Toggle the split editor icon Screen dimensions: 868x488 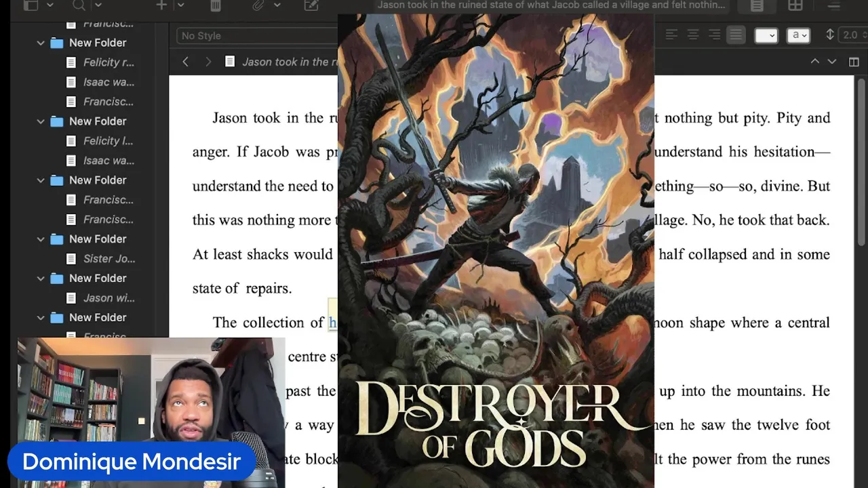pos(854,62)
